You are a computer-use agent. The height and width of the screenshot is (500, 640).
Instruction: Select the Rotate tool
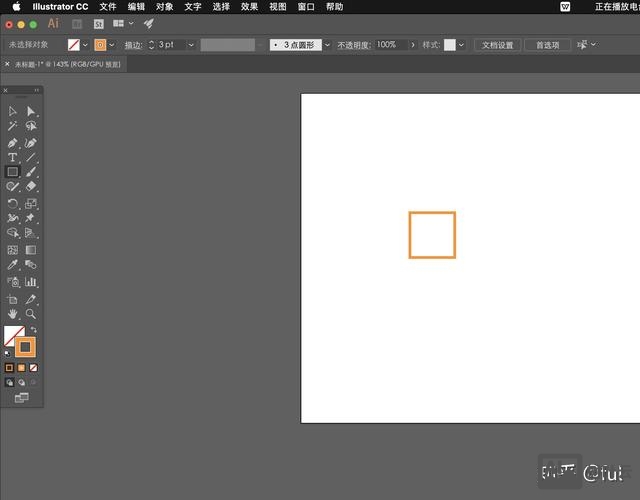(13, 203)
